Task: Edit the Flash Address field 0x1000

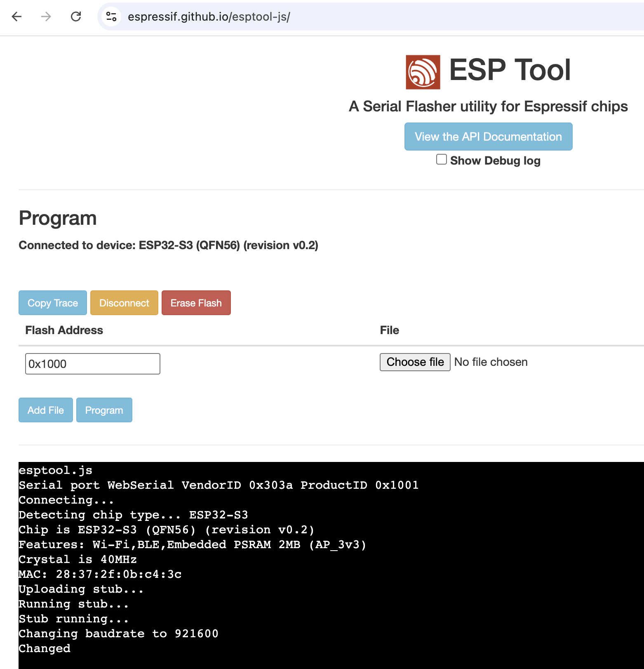Action: pyautogui.click(x=93, y=364)
